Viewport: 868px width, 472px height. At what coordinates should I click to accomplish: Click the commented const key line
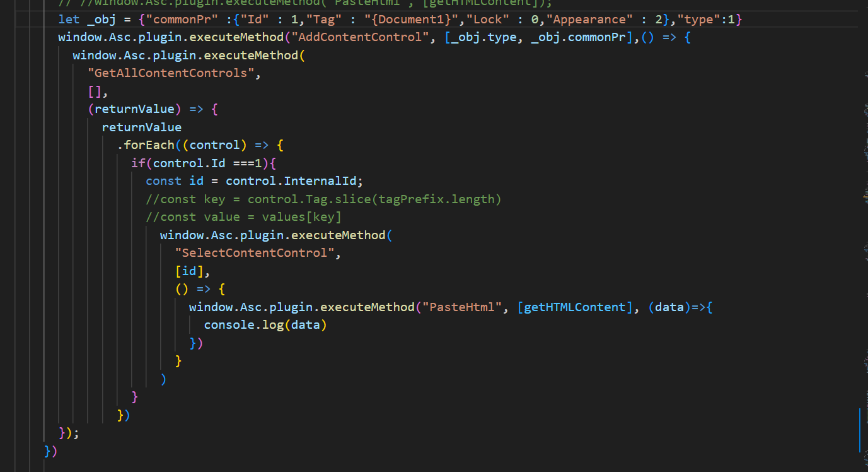click(323, 199)
